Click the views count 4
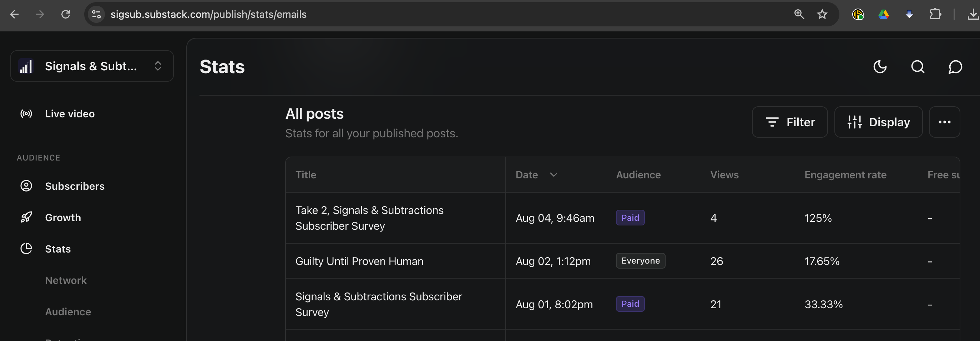Viewport: 980px width, 341px height. coord(713,218)
